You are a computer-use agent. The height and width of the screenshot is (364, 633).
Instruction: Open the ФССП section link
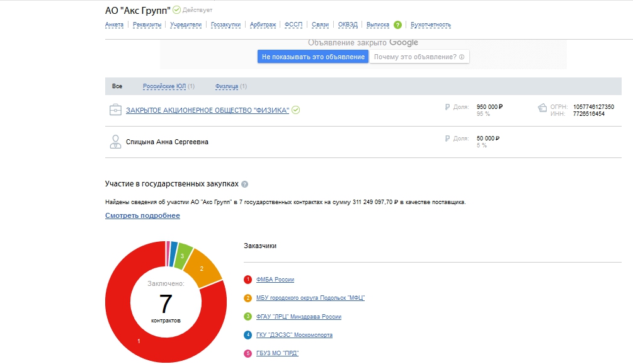click(x=293, y=25)
